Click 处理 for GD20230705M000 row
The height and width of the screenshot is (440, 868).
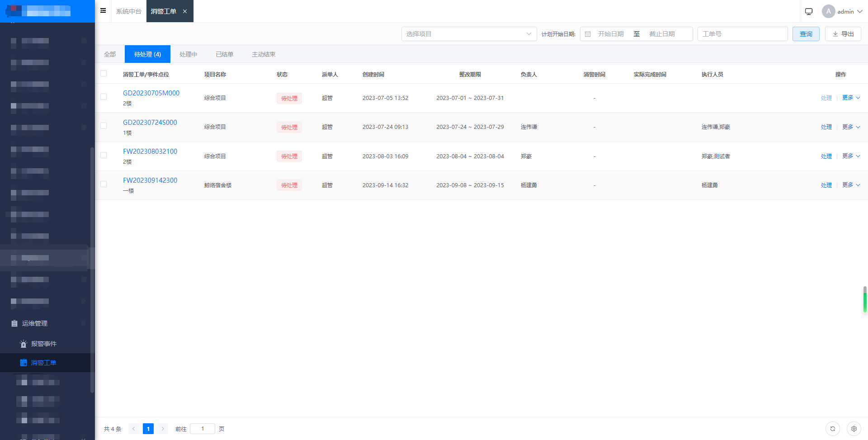(826, 98)
